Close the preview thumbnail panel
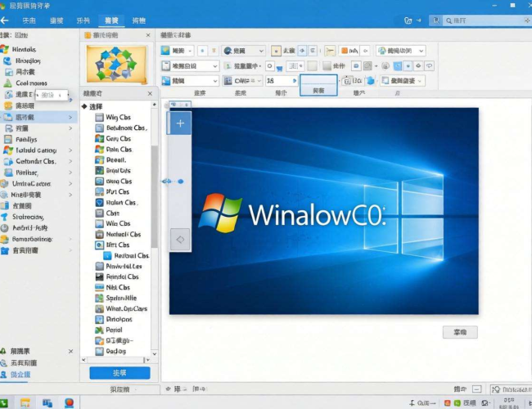This screenshot has height=409, width=532. pyautogui.click(x=148, y=35)
